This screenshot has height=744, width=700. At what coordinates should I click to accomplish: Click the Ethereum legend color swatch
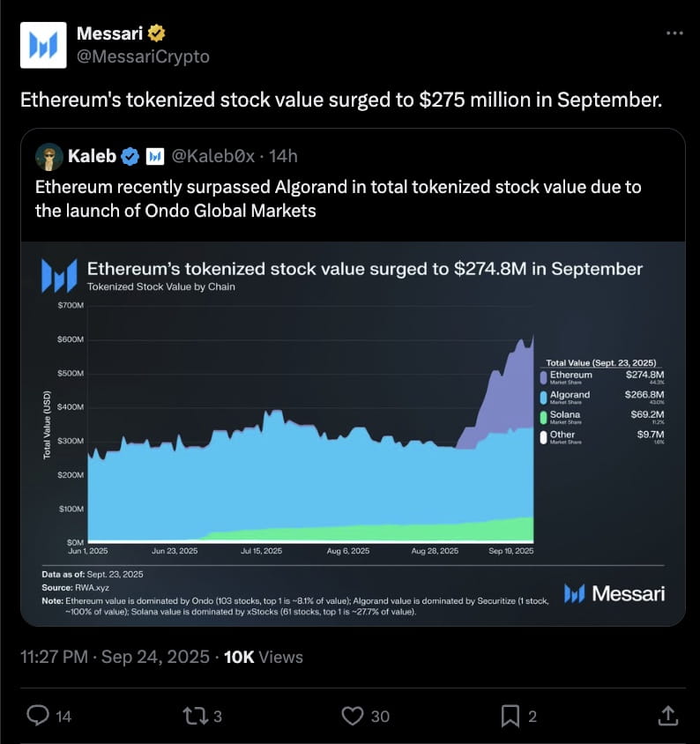543,377
